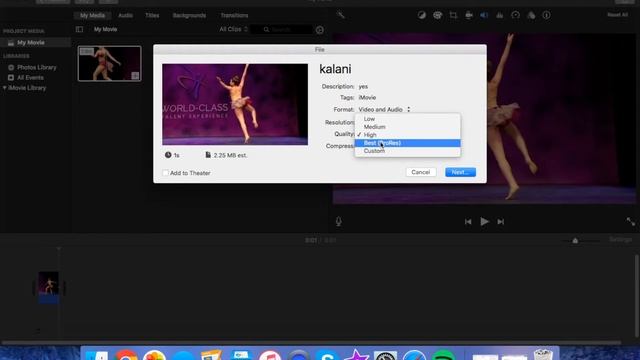Open the All Clips filter dropdown
640x360 pixels.
point(233,29)
